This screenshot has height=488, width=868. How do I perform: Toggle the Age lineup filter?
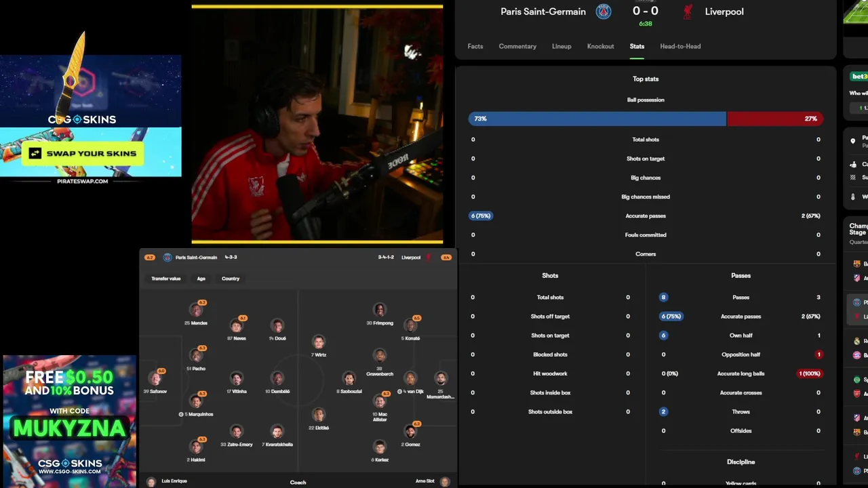click(x=201, y=279)
